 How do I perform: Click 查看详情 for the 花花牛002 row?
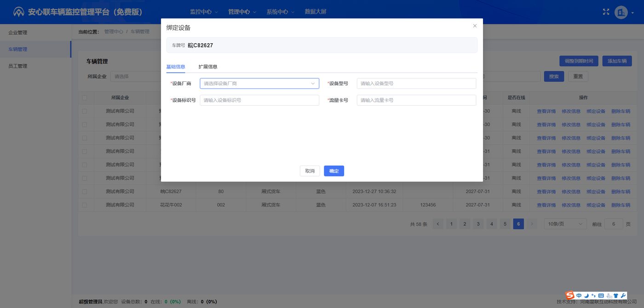[546, 205]
